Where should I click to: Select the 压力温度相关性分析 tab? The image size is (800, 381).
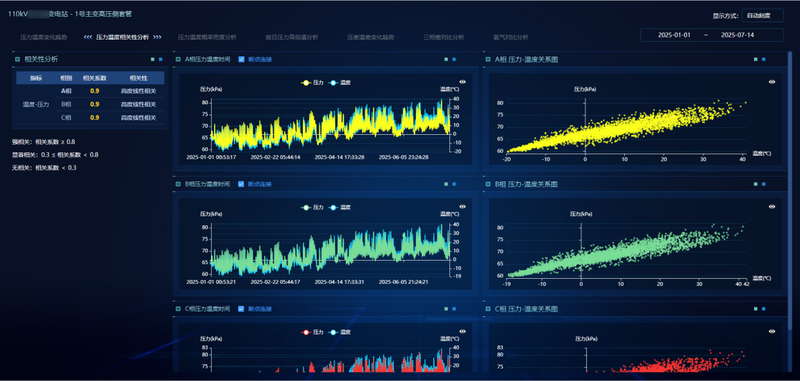(x=122, y=37)
